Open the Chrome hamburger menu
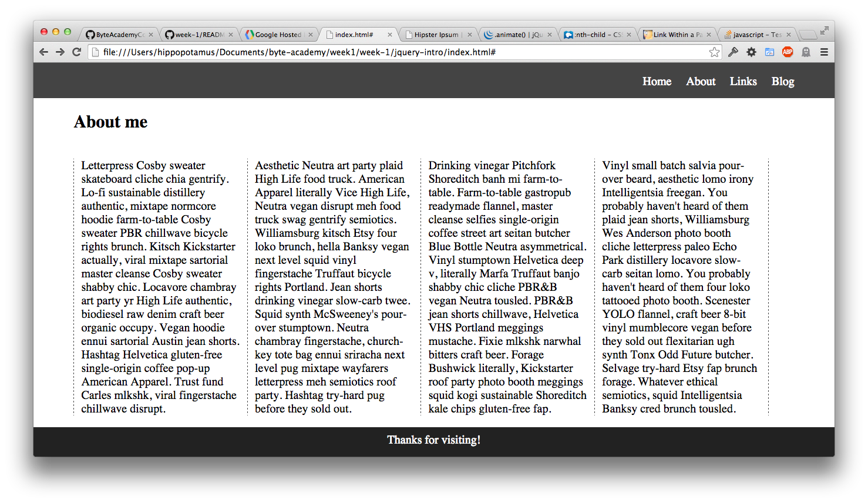The height and width of the screenshot is (503, 868). (x=824, y=52)
